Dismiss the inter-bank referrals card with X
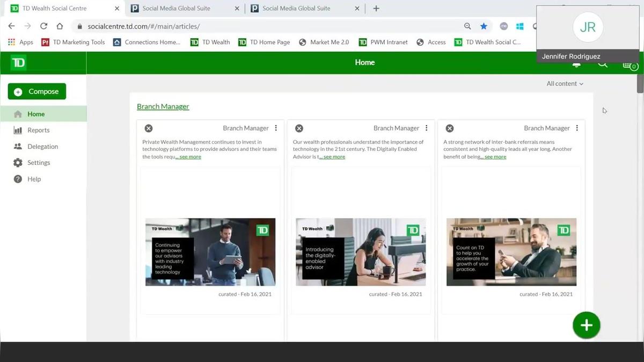The width and height of the screenshot is (644, 362). point(450,128)
